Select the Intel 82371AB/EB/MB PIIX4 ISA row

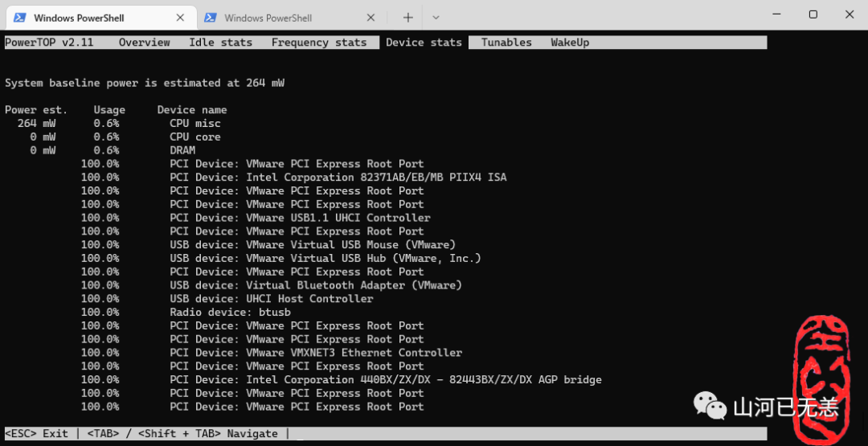[x=294, y=178]
